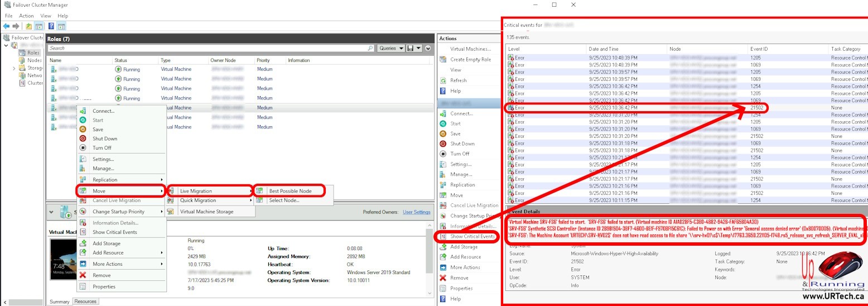
Task: Click the Turn Off icon in context menu
Action: [83, 148]
